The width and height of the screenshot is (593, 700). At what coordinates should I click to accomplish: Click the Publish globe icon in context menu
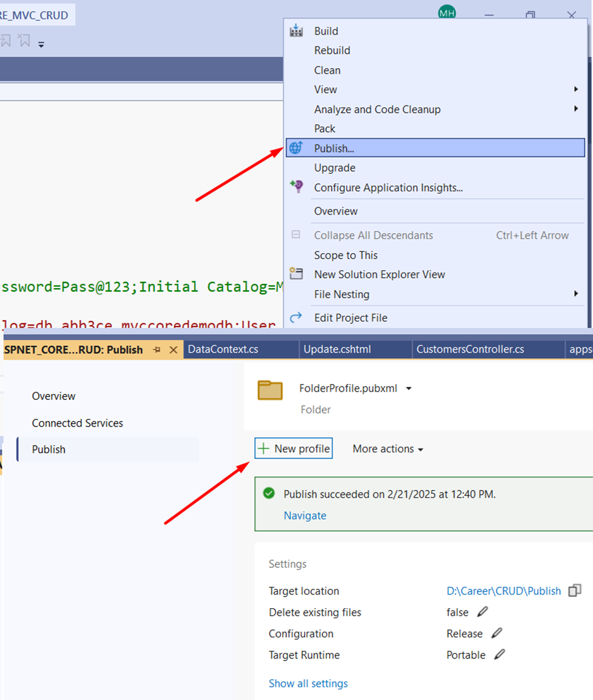(x=296, y=148)
